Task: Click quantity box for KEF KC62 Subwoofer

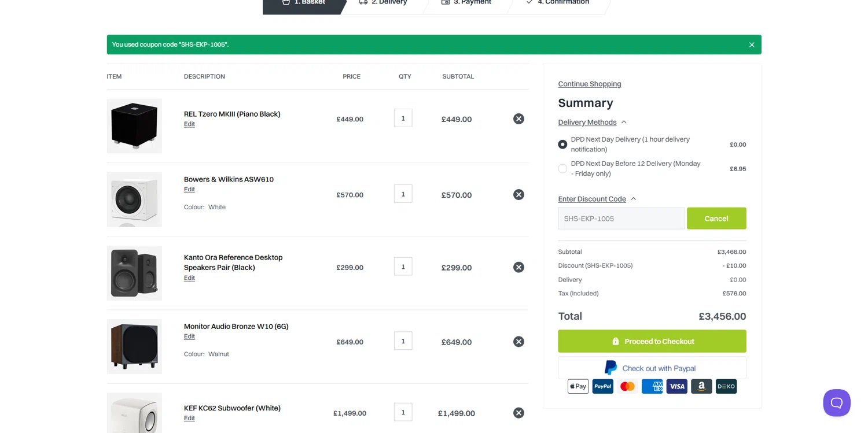Action: [403, 412]
